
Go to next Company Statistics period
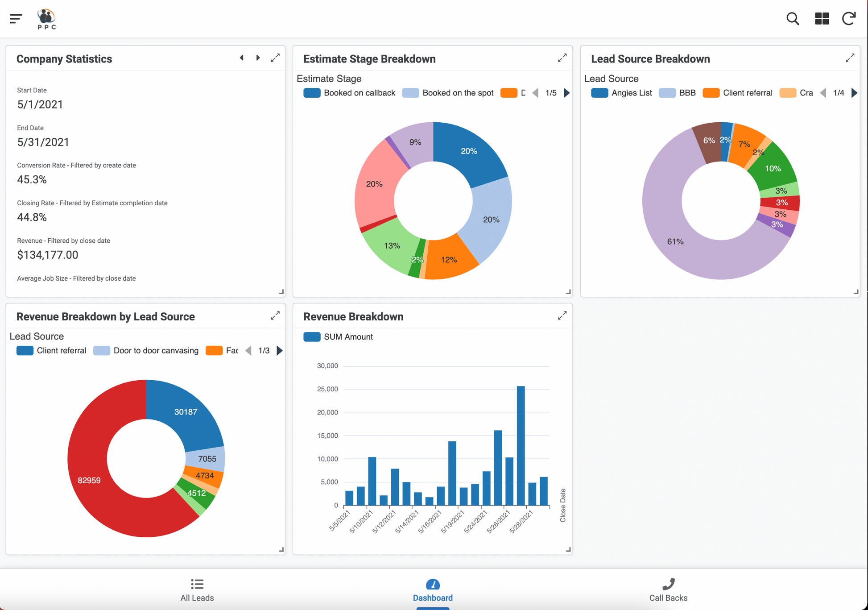click(x=258, y=58)
